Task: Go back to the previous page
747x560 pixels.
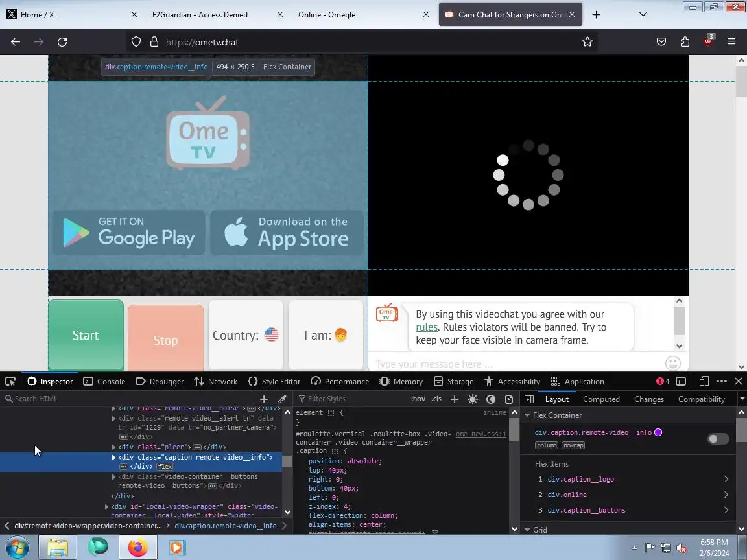Action: tap(16, 42)
